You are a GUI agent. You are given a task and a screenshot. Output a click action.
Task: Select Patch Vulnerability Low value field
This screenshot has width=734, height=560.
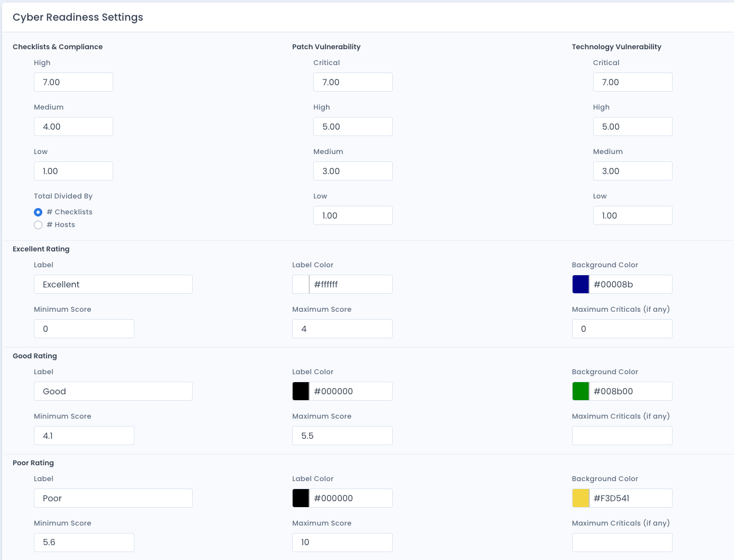[353, 215]
